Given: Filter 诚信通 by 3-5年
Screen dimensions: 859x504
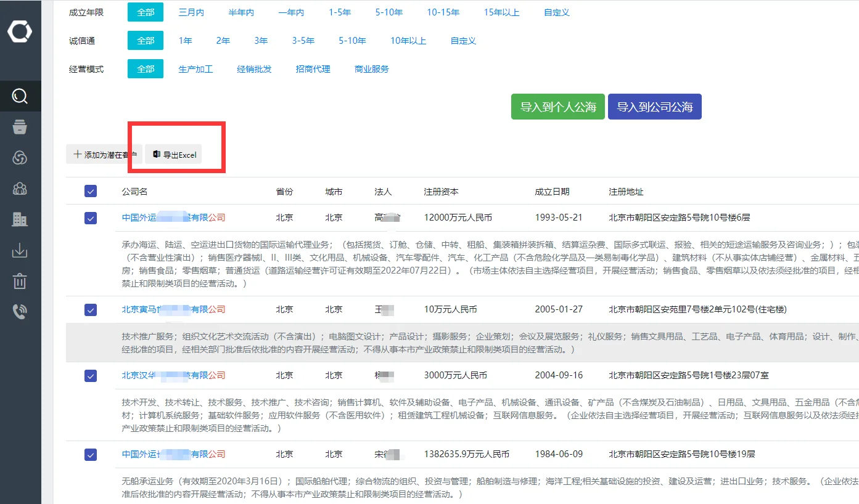Looking at the screenshot, I should (x=303, y=41).
